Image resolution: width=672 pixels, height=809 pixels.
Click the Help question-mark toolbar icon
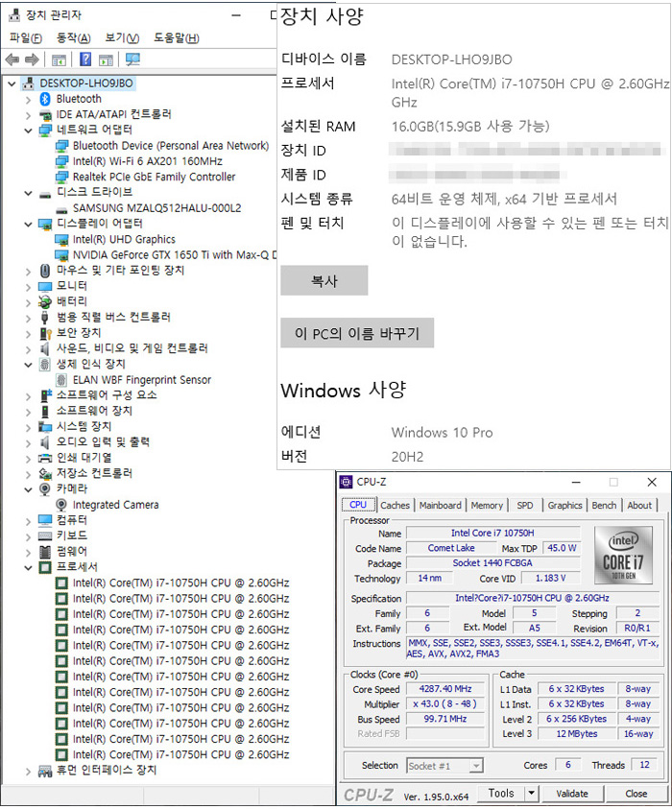tap(85, 59)
